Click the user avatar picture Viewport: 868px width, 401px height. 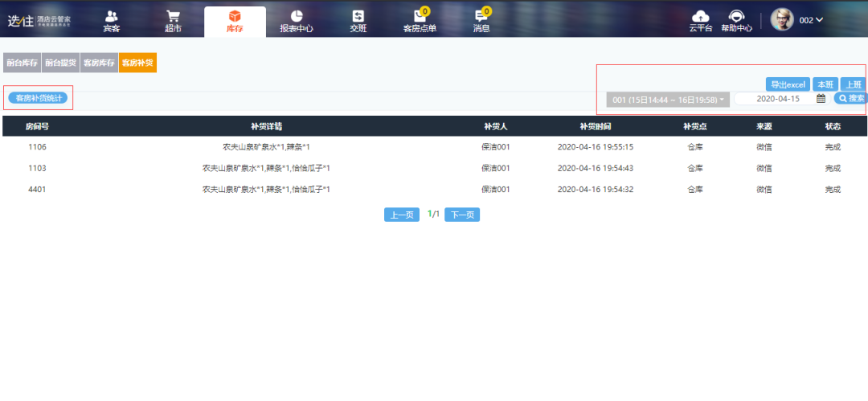click(x=782, y=20)
